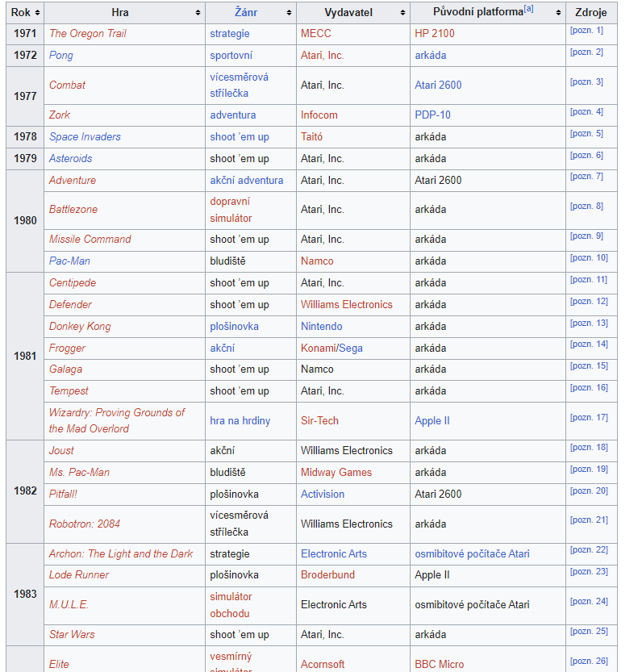Open the HP 2100 platform link
Image resolution: width=638 pixels, height=672 pixels.
click(434, 33)
